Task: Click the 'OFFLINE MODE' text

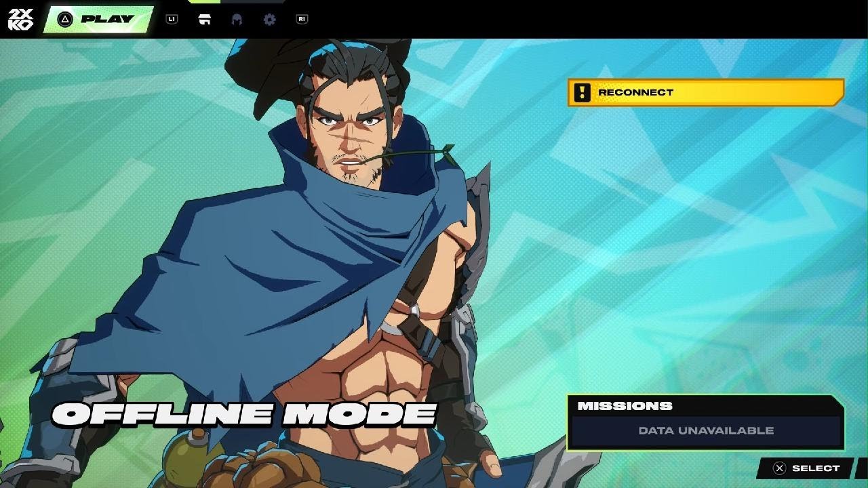Action: [x=245, y=413]
